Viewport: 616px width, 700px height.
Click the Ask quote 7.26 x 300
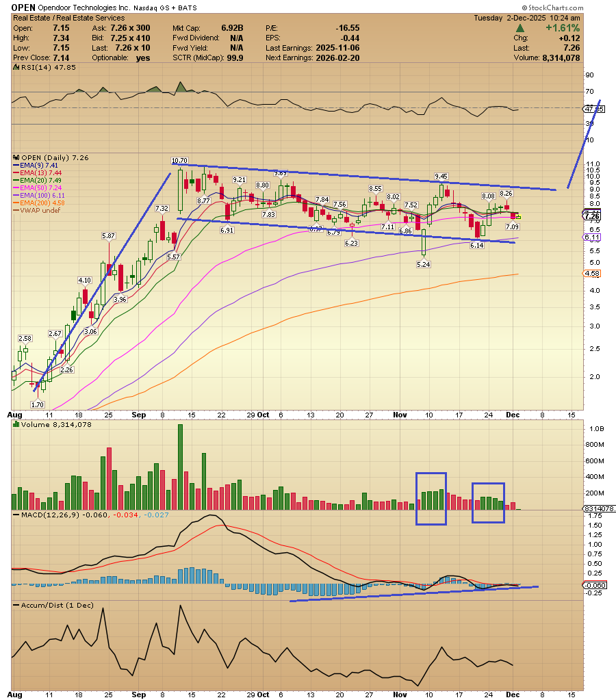(x=130, y=28)
